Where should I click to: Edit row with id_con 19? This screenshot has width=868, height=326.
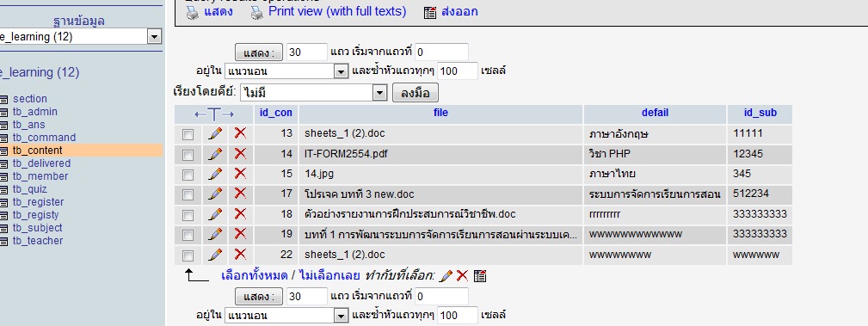[215, 234]
